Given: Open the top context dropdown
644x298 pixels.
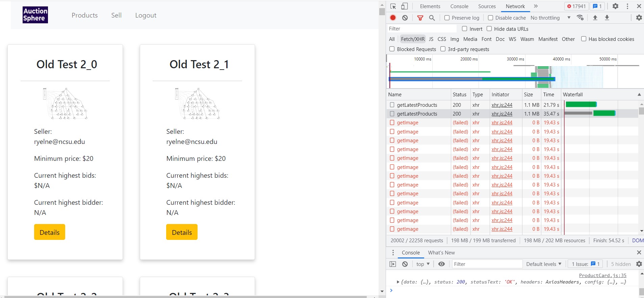Looking at the screenshot, I should click(x=423, y=264).
